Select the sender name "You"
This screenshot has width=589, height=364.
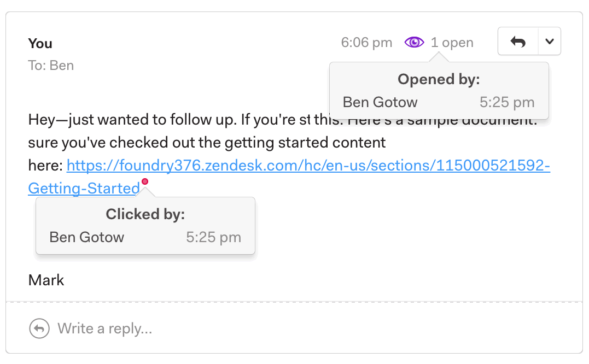click(x=40, y=43)
